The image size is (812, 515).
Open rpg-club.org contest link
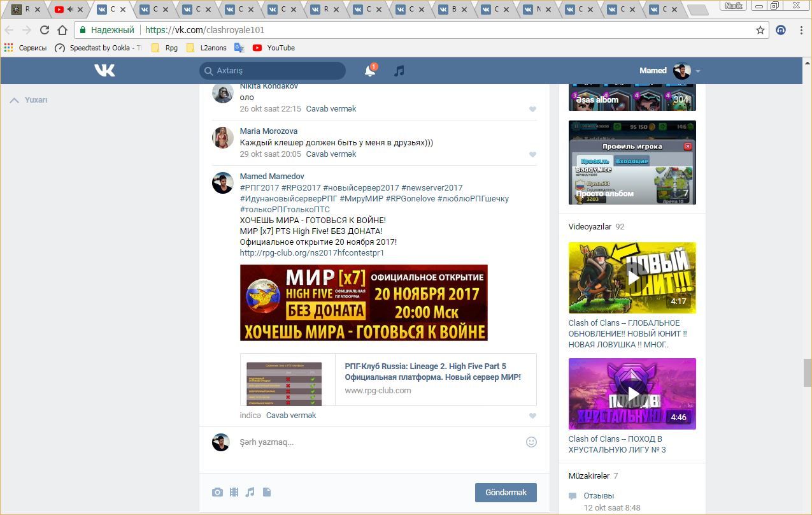pos(312,253)
